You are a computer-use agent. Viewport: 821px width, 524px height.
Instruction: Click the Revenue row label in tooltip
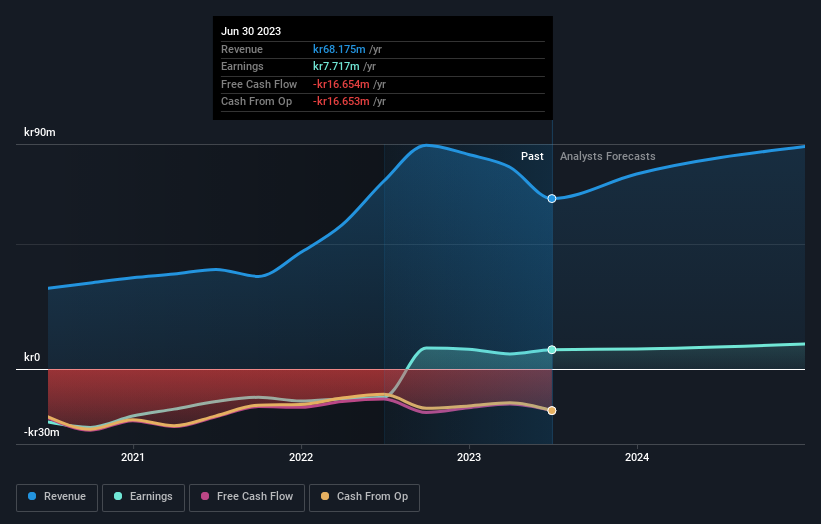(242, 49)
